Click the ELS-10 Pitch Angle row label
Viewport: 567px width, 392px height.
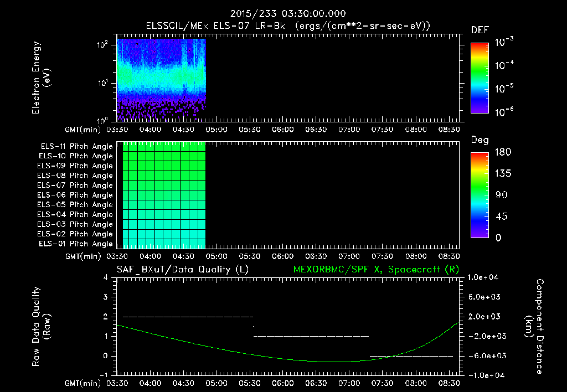[x=75, y=156]
